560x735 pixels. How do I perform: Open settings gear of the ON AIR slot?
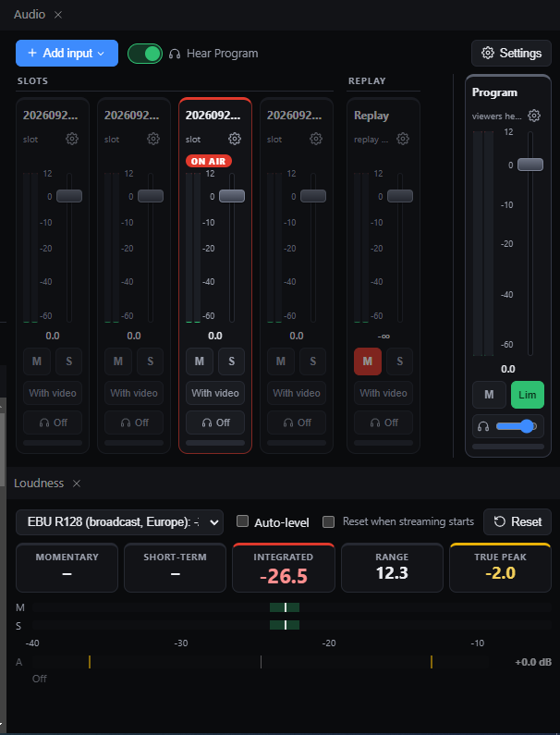pos(235,139)
